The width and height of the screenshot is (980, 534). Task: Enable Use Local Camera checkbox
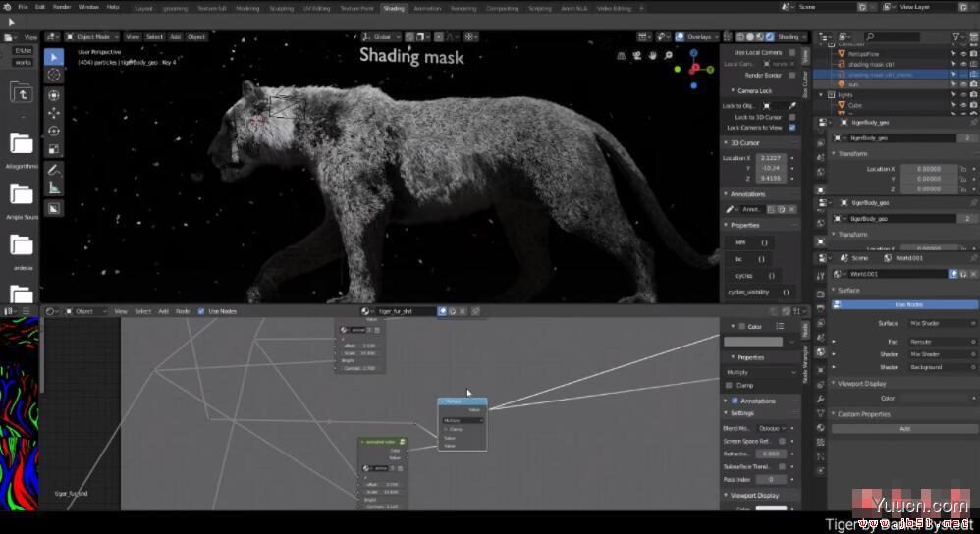pos(792,52)
